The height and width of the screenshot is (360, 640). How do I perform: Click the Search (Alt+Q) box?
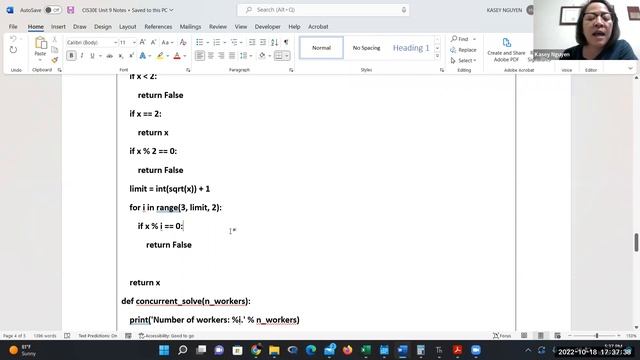tap(323, 10)
